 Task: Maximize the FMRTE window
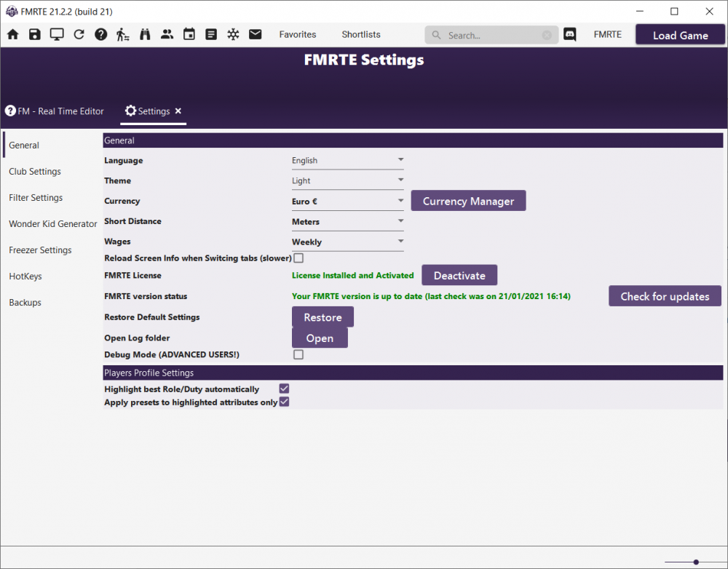tap(674, 11)
